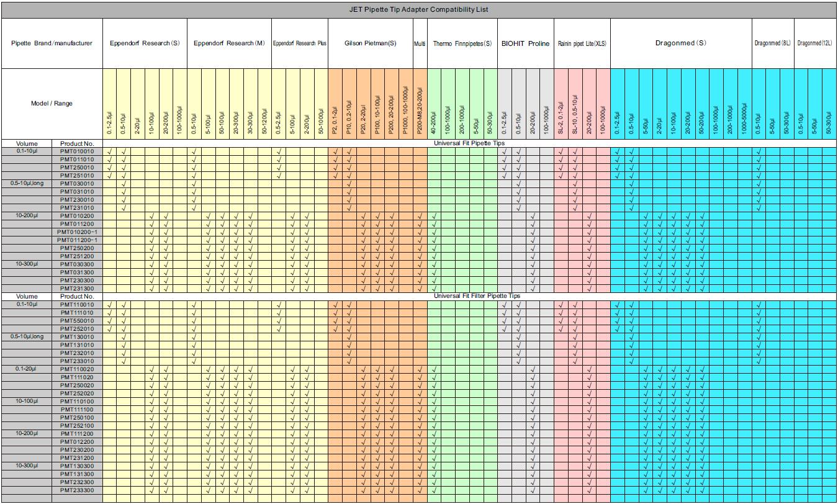Click PMT010200 checkmark under Thermo Finnpipetes 40-200µl
Viewport: 838px width, 504px height.
click(x=434, y=216)
